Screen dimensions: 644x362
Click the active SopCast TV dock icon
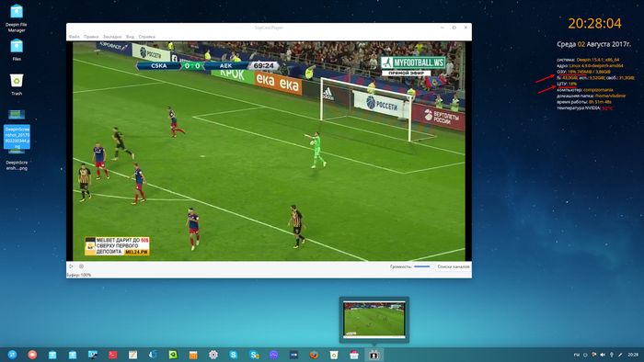(374, 355)
